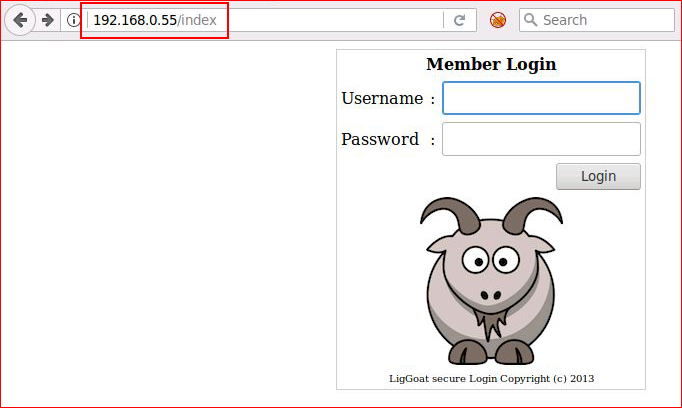This screenshot has height=408, width=682.
Task: Click the magnifier icon in Search box
Action: [x=530, y=20]
